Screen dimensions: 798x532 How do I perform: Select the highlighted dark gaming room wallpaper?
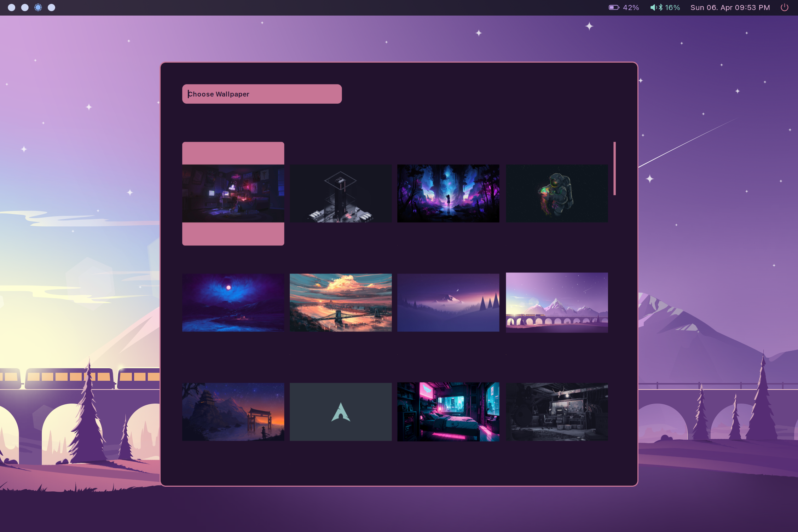233,193
